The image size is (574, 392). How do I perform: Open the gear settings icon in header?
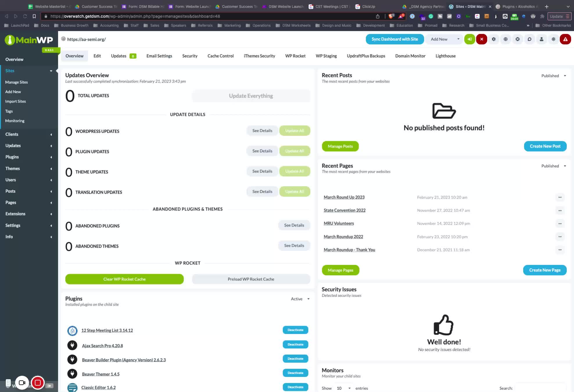494,39
